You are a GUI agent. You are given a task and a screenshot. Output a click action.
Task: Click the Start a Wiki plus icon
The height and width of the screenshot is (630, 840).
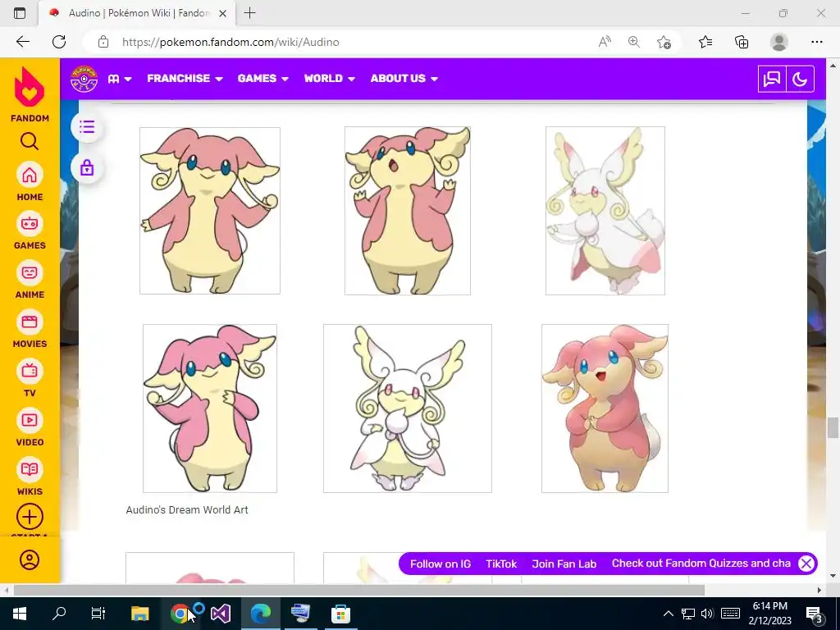[30, 517]
